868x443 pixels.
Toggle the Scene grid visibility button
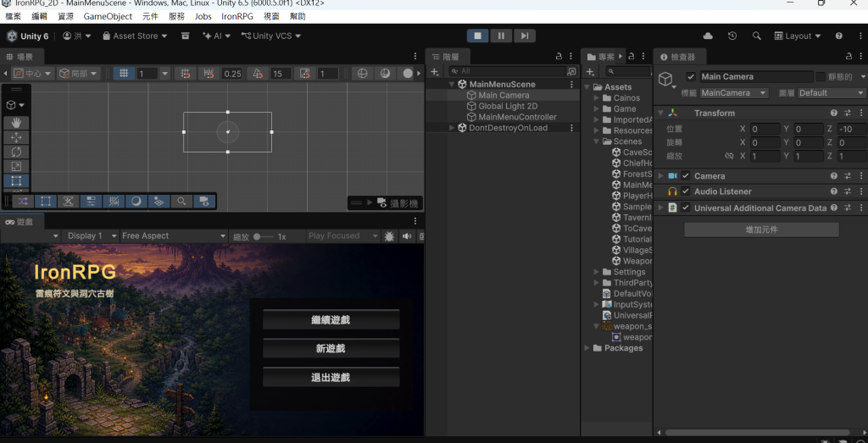(125, 73)
